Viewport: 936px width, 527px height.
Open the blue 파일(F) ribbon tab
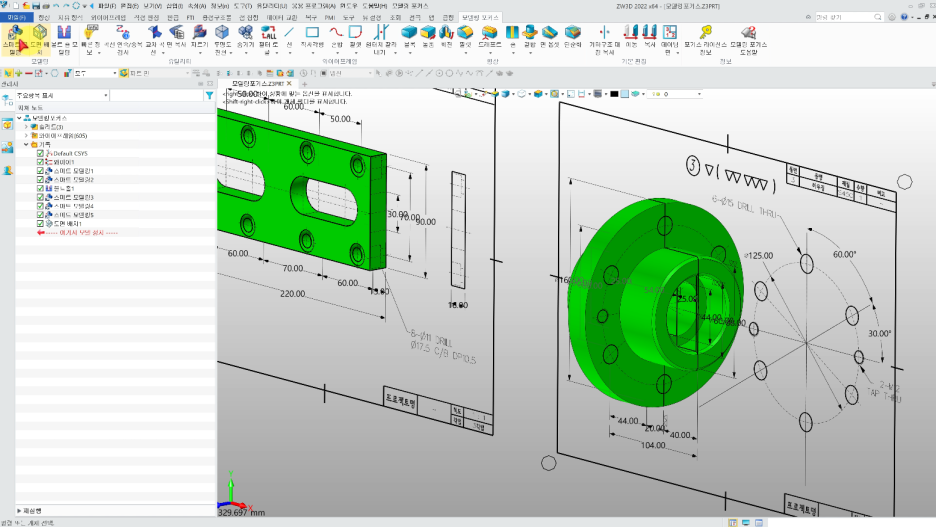[x=16, y=18]
